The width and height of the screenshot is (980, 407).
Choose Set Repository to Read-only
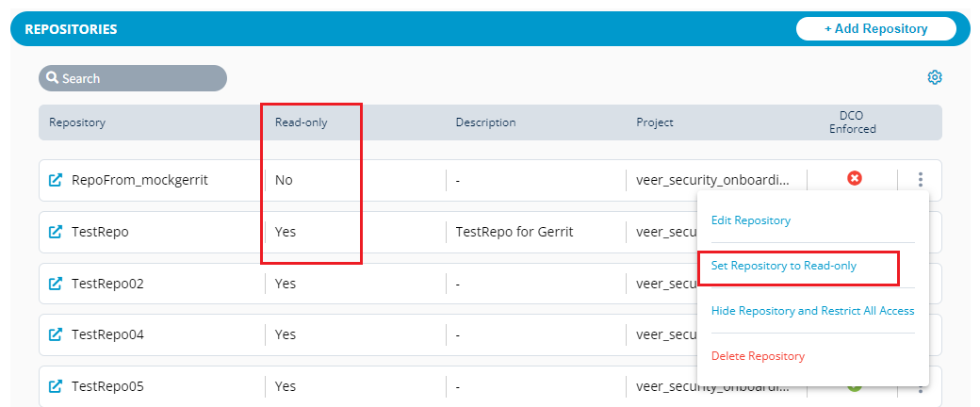pos(784,266)
